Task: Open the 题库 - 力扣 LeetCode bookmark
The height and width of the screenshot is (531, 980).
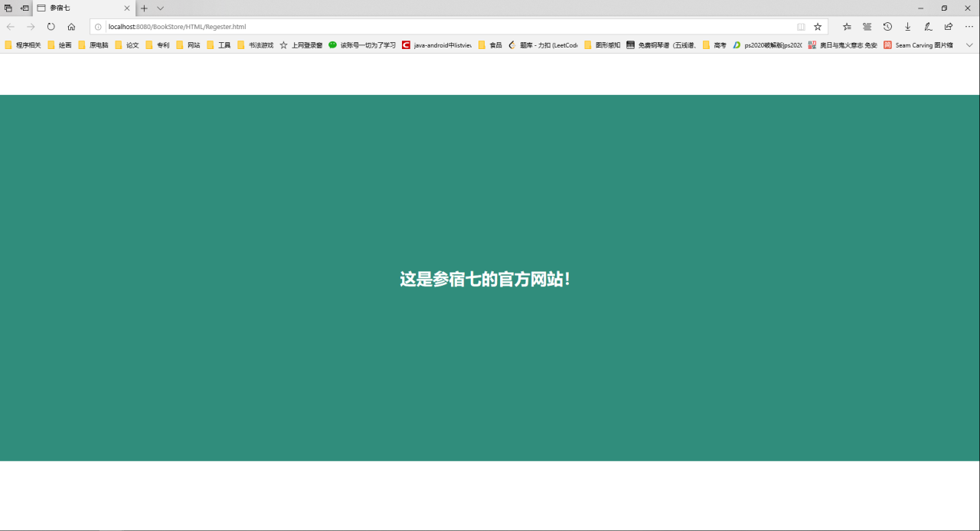Action: [544, 45]
